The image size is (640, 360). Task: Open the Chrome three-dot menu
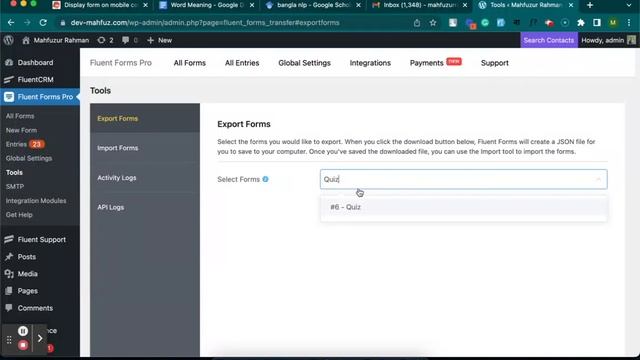[629, 23]
